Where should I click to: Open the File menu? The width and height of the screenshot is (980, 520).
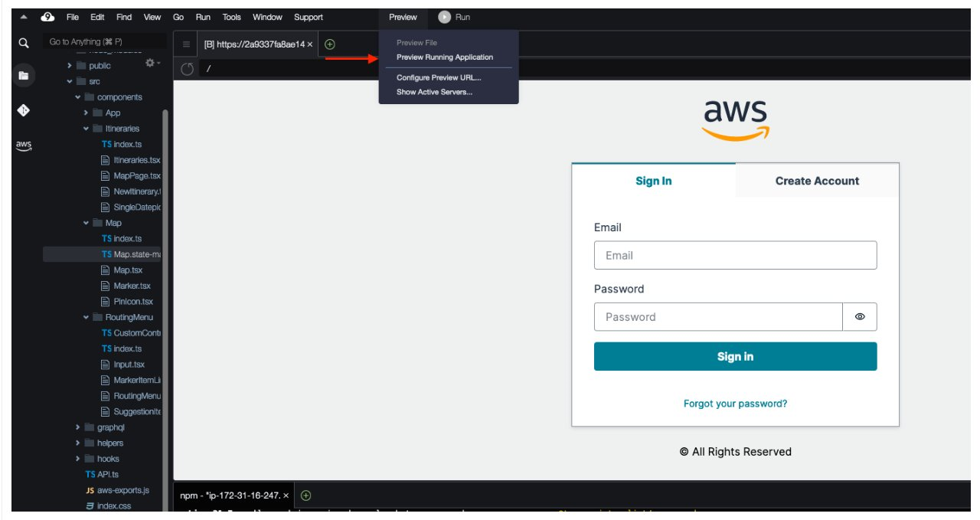click(73, 17)
